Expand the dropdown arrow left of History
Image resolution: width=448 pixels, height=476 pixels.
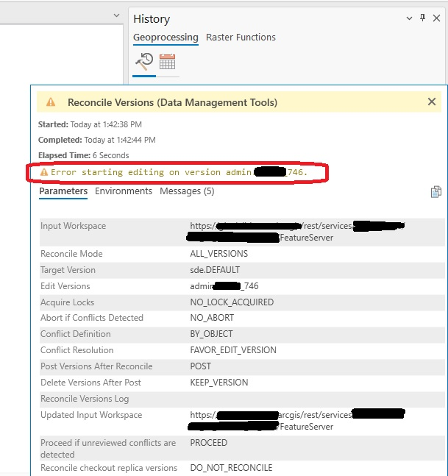[116, 15]
